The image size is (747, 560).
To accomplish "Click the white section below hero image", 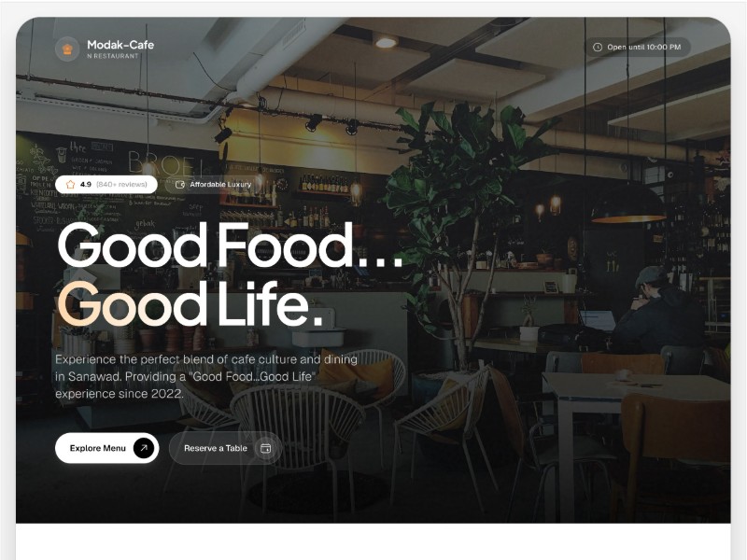I will pyautogui.click(x=373, y=541).
